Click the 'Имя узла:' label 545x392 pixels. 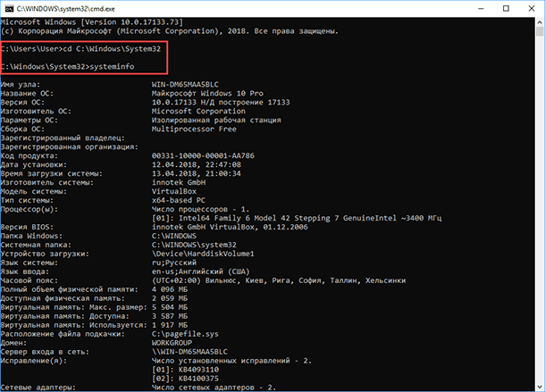pyautogui.click(x=21, y=85)
